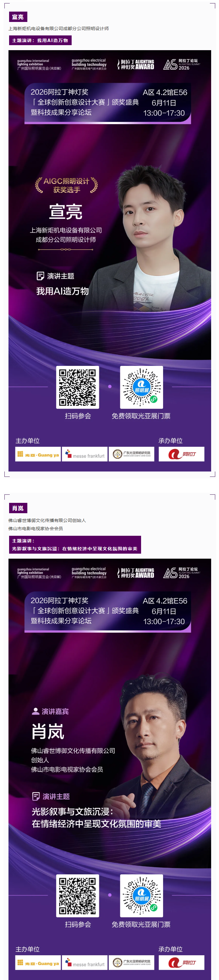The width and height of the screenshot is (219, 980).
Task: Click 免费领取光亚展门票 label in 肖岚 poster
Action: coord(141,924)
